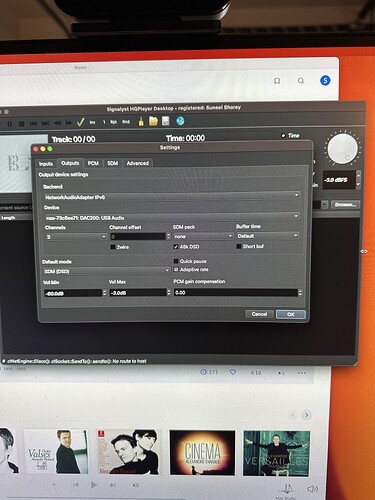The width and height of the screenshot is (375, 500).
Task: Click the search magnifier icon at top
Action: click(301, 81)
